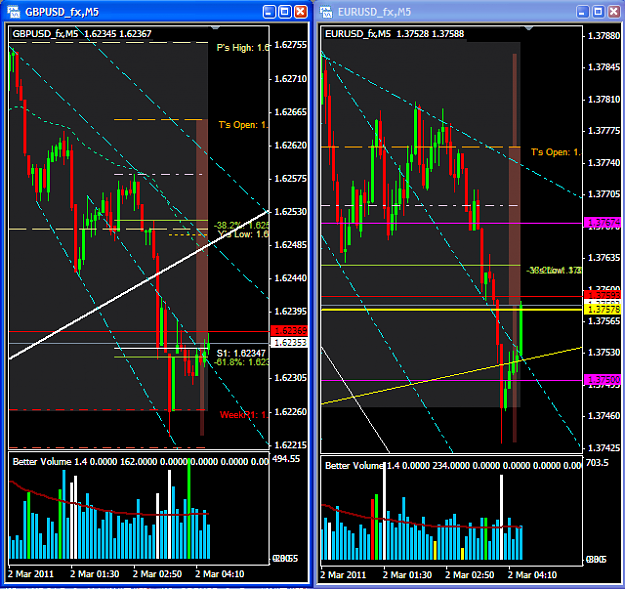The height and width of the screenshot is (589, 625).
Task: Click the GBPUSD window chart icon
Action: 14,12
